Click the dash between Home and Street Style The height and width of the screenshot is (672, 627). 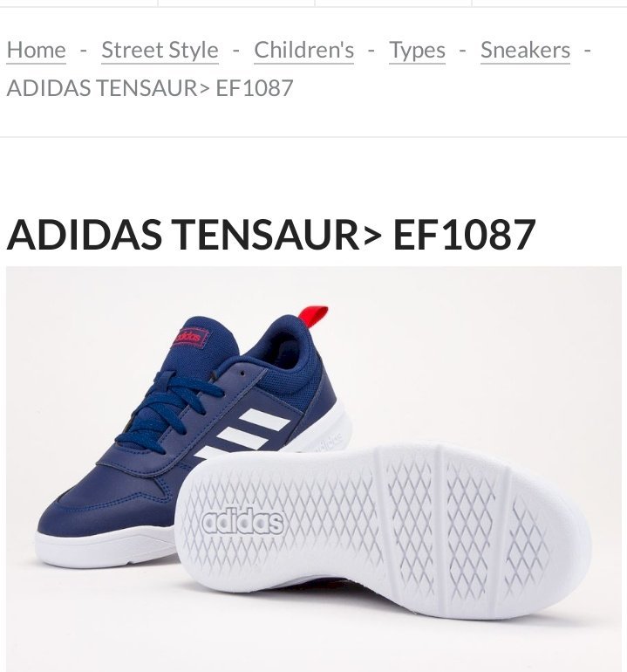click(x=84, y=51)
